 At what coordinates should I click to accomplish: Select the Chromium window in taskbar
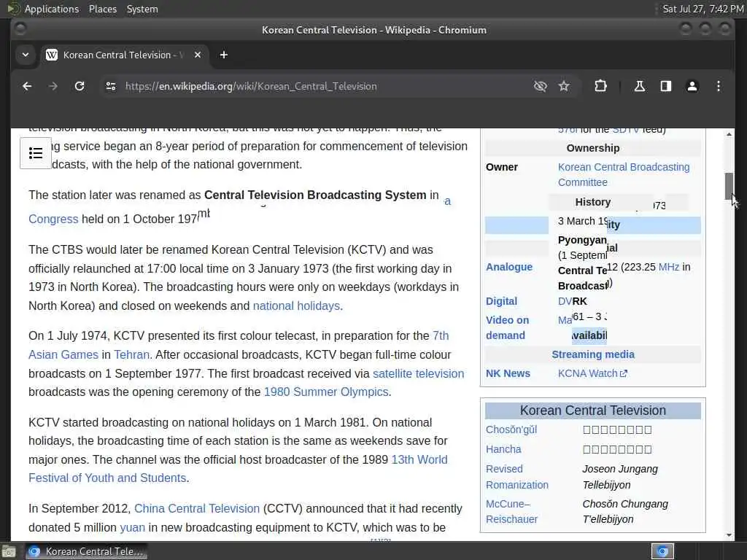tap(86, 551)
